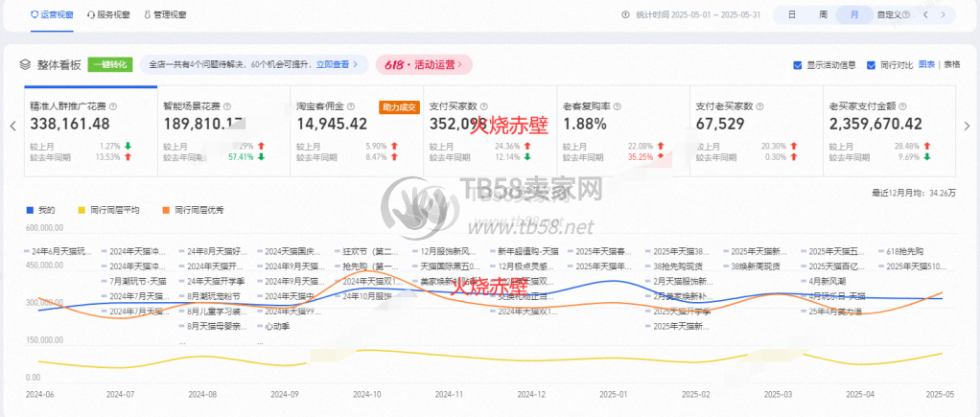Screen dimensions: 980x417
Task: Click the 38焕新周现货 activity label
Action: coord(756,266)
